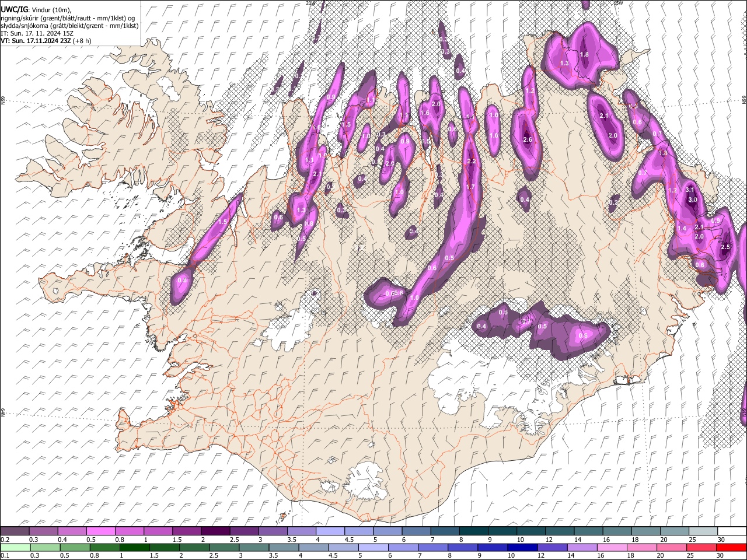Click the "3.0" snowfall value on the map
The height and width of the screenshot is (560, 747).
click(x=693, y=199)
